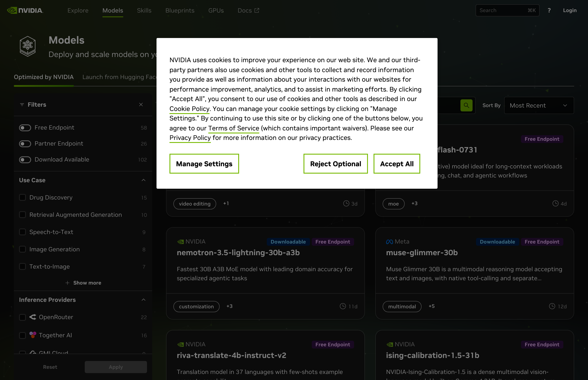This screenshot has width=588, height=380.
Task: Open the Skills nav item
Action: pos(144,10)
